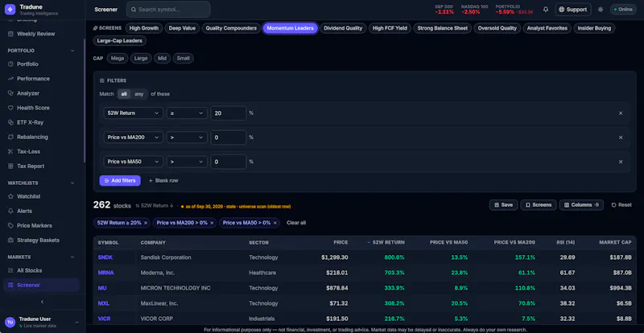The height and width of the screenshot is (333, 644).
Task: Toggle the light/dark theme sun icon
Action: 601,10
